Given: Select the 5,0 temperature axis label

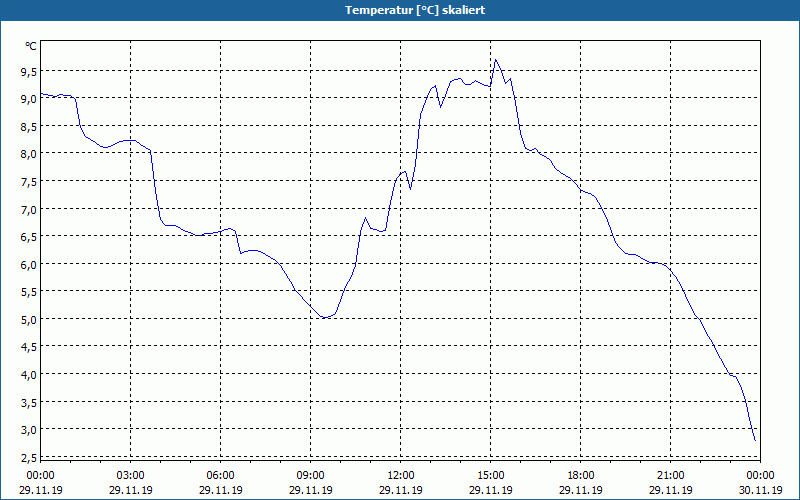Looking at the screenshot, I should click(29, 319).
